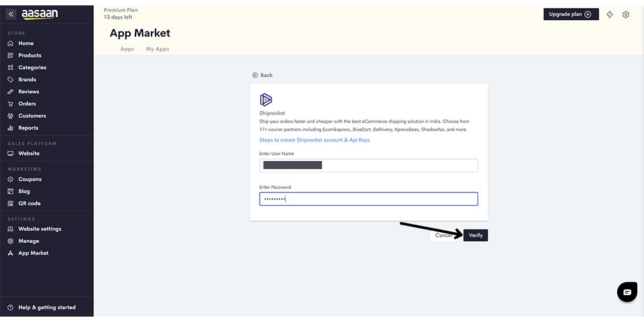The width and height of the screenshot is (644, 322).
Task: Collapse sidebar with double-chevron icon
Action: click(11, 14)
